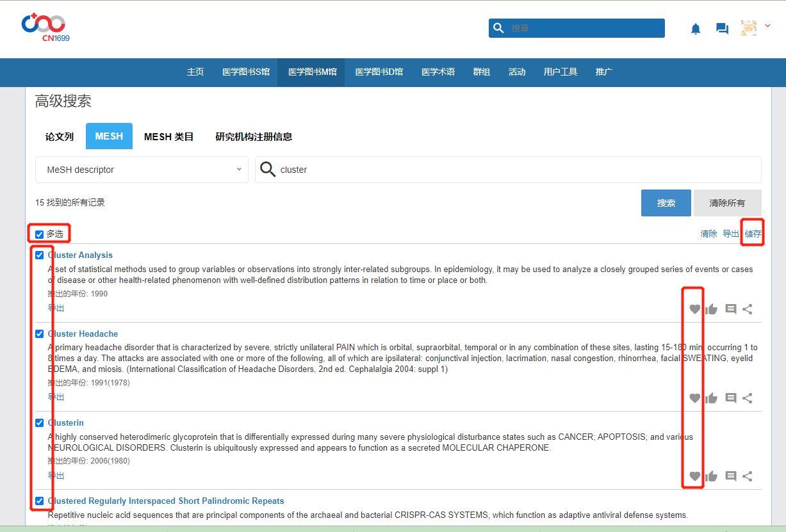Screen dimensions: 786x532
Task: Click the blue 搜索 button
Action: click(666, 203)
